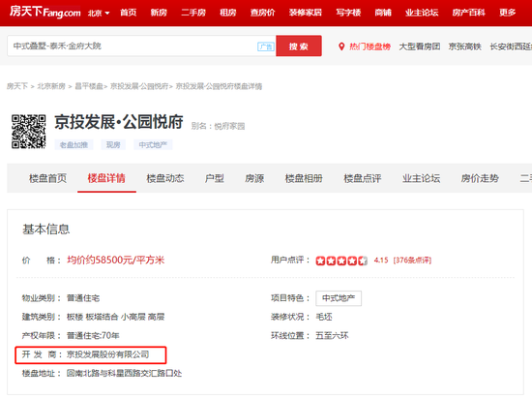Screen dimensions: 532x399
Task: Open the 业主论坛 tab in the property tabs
Action: point(421,178)
